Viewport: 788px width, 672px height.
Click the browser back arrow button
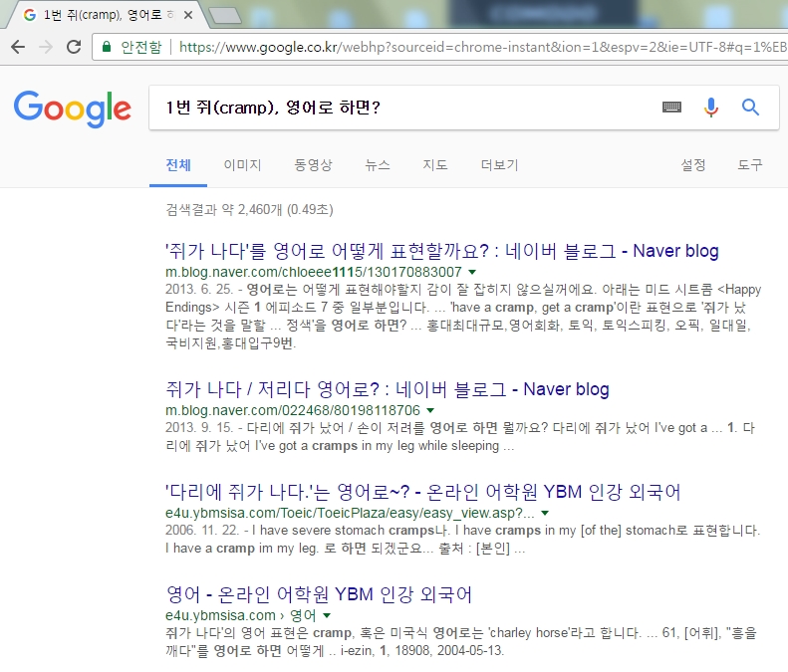click(x=18, y=47)
